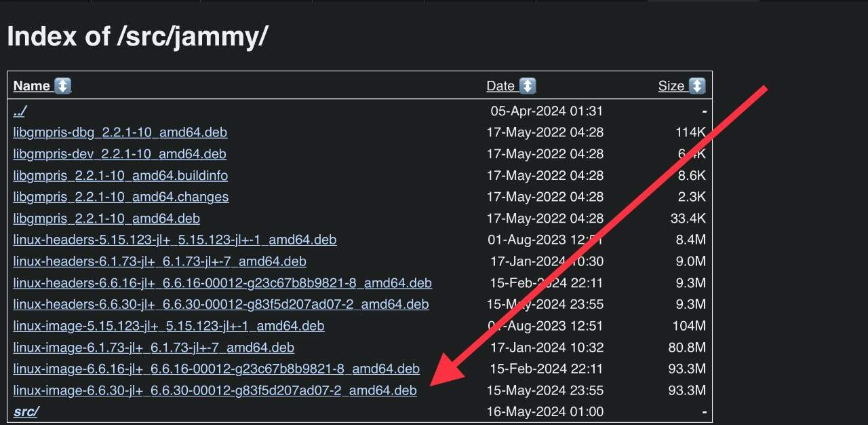Image resolution: width=868 pixels, height=425 pixels.
Task: Open the src/ subdirectory
Action: (x=26, y=411)
